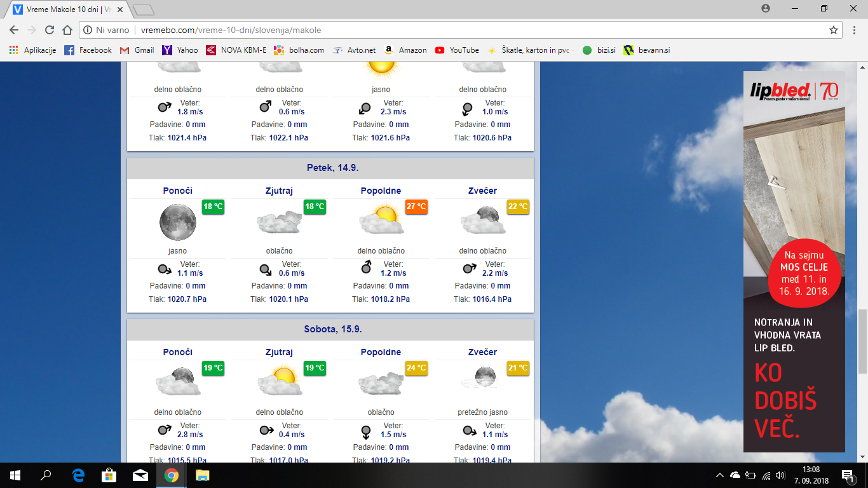This screenshot has width=868, height=488.
Task: Open the YouTube bookmark
Action: click(x=457, y=50)
